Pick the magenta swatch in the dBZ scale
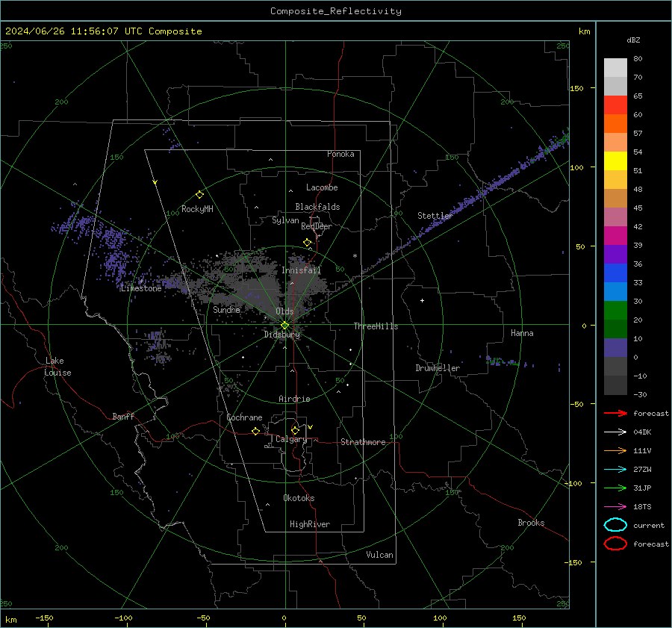 615,236
